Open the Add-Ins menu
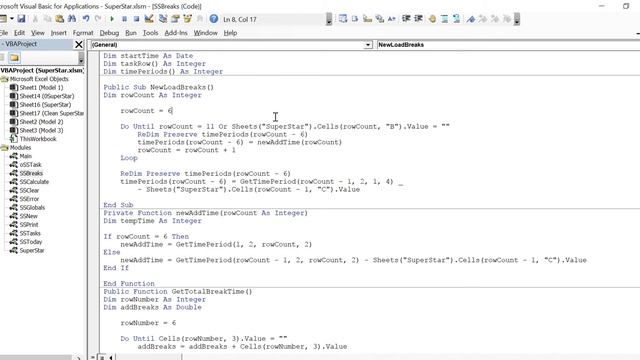Image resolution: width=640 pixels, height=360 pixels. [176, 33]
